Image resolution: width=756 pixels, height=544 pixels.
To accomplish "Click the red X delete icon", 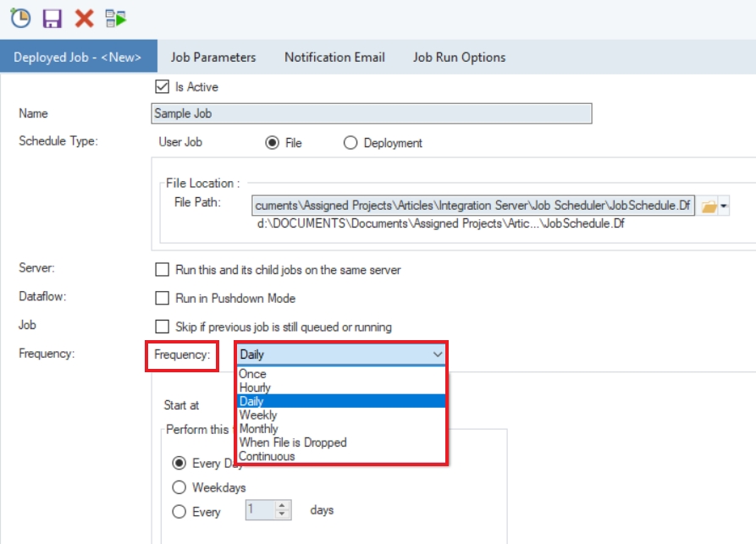I will coord(84,18).
